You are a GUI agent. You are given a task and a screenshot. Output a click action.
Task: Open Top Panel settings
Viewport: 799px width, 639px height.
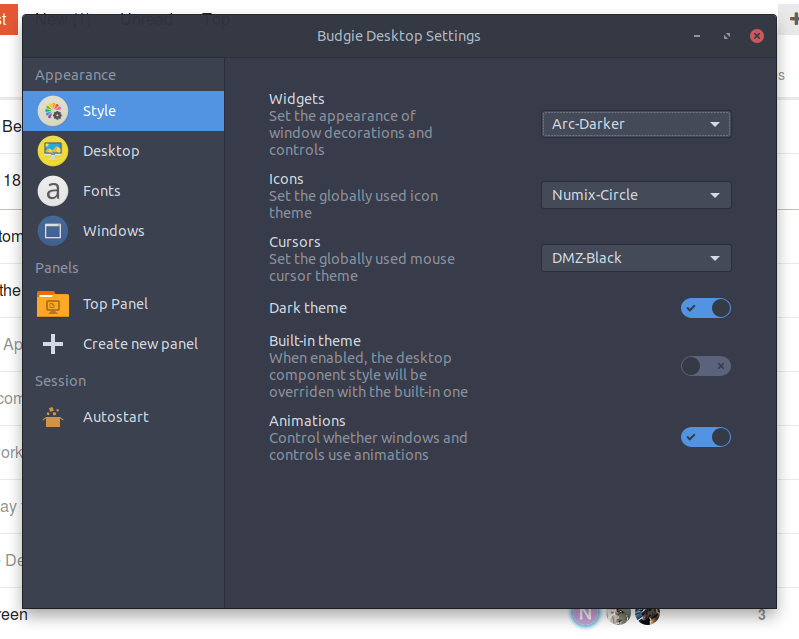(x=123, y=304)
